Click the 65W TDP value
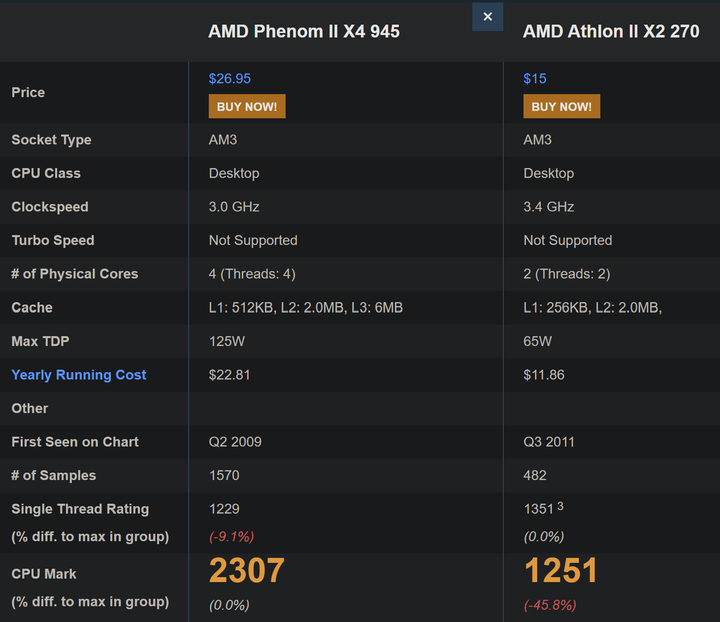The image size is (720, 622). coord(538,342)
